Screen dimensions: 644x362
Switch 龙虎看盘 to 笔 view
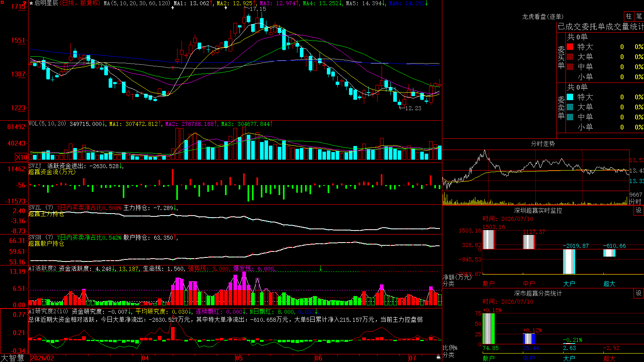coord(639,16)
